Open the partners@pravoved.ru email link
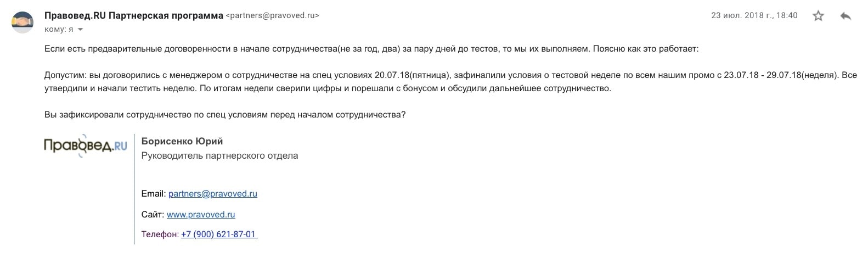The width and height of the screenshot is (868, 257). point(213,194)
